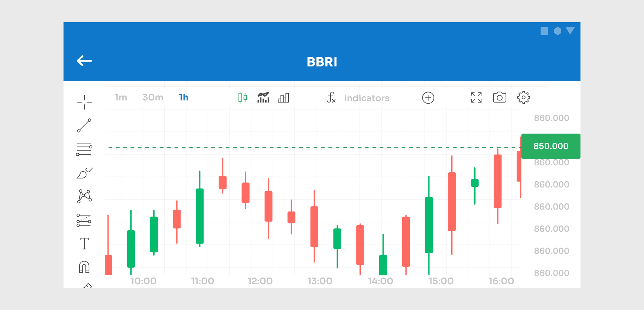
Task: Take a chart snapshot with camera icon
Action: (x=500, y=97)
